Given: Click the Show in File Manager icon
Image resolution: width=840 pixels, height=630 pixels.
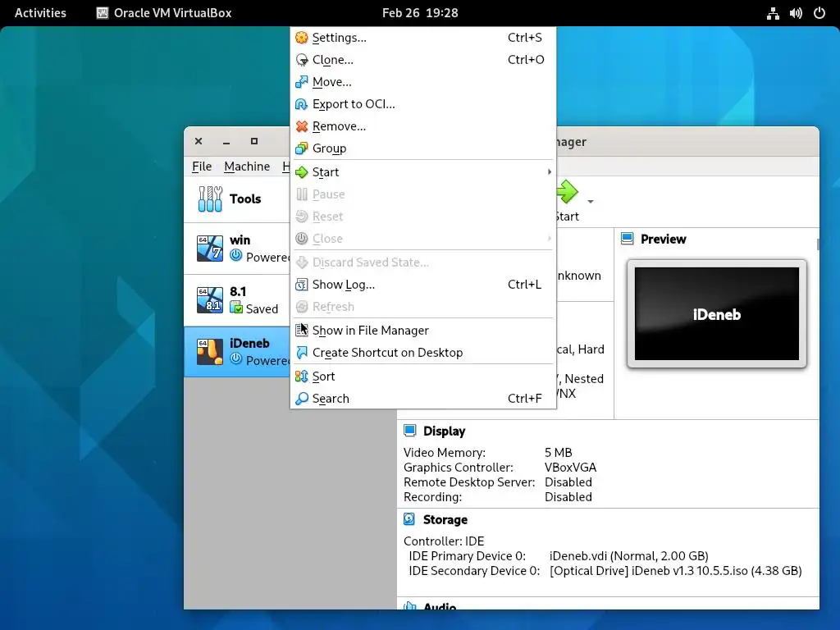Looking at the screenshot, I should 302,330.
